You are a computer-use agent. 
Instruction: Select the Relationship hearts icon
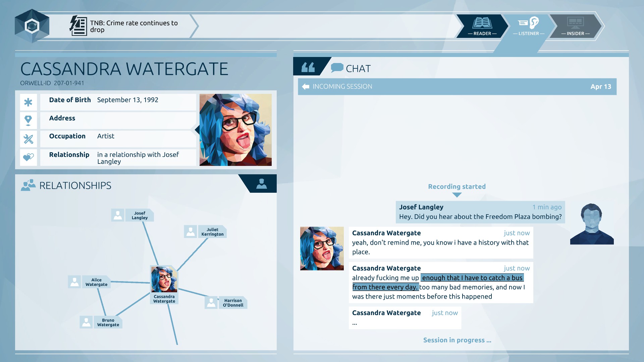point(28,157)
